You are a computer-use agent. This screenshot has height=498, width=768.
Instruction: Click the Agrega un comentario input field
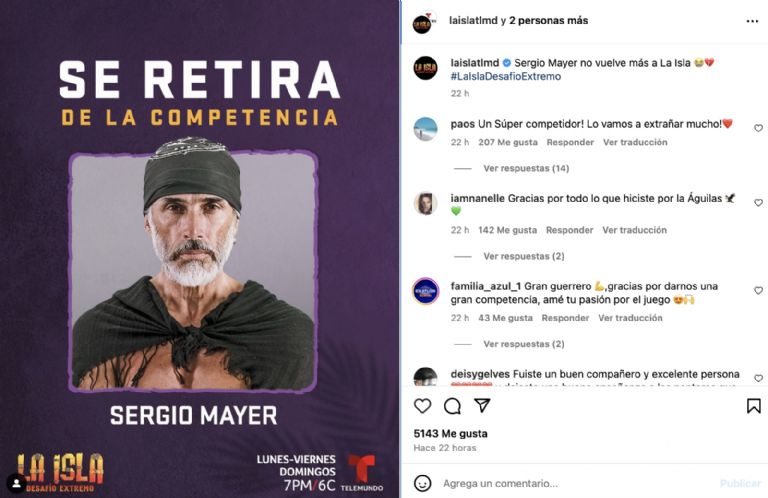pos(578,484)
